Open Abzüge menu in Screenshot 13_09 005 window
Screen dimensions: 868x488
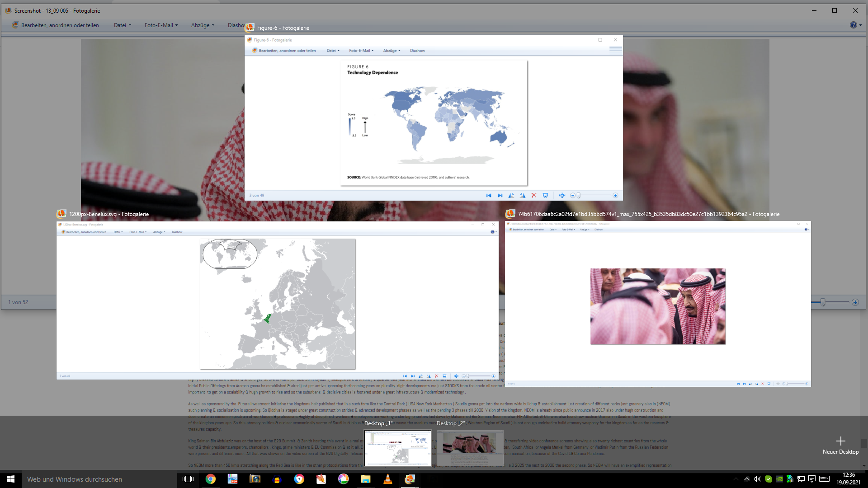tap(203, 25)
